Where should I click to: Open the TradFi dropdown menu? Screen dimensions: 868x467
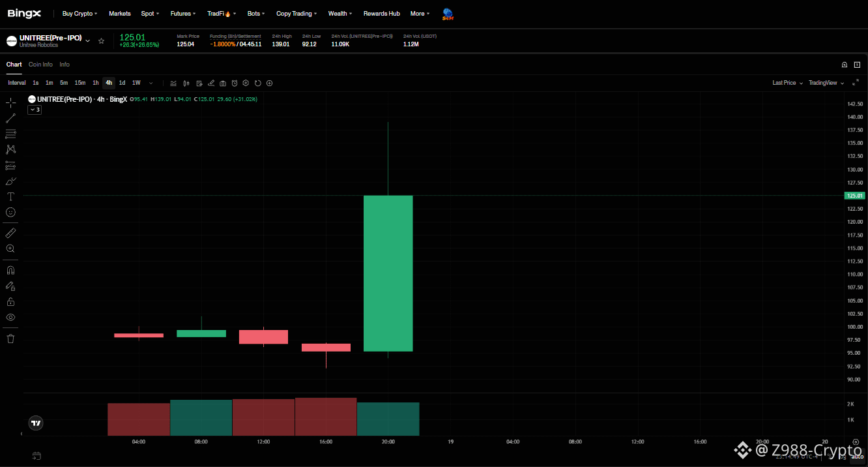tap(222, 13)
